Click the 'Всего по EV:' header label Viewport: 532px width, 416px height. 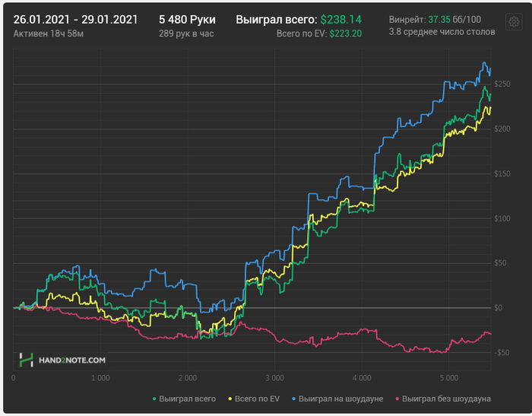pyautogui.click(x=301, y=33)
